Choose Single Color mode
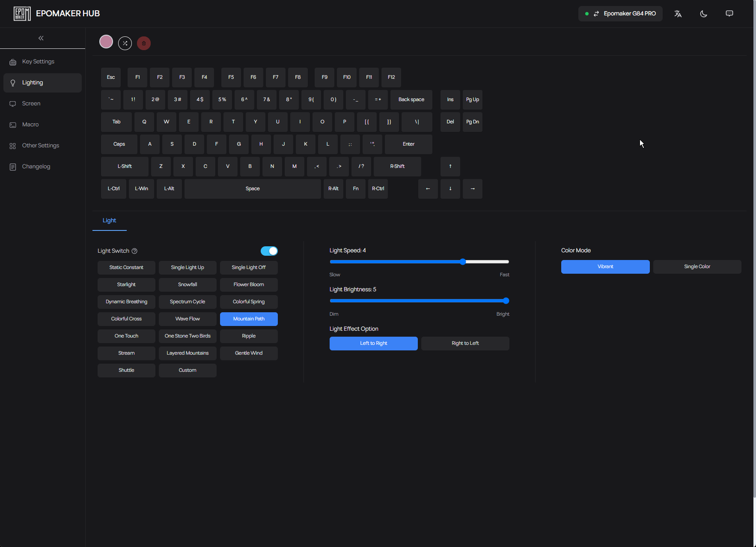756x547 pixels. coord(697,267)
